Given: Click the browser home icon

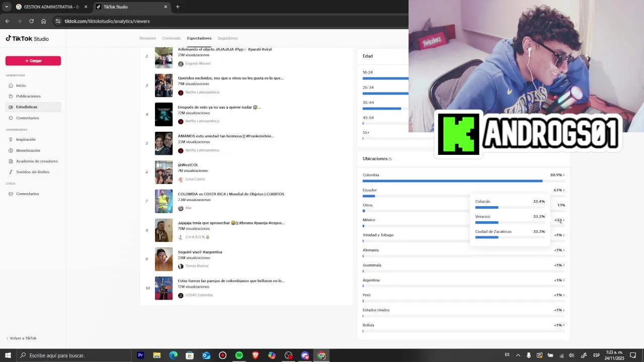Looking at the screenshot, I should tap(43, 21).
